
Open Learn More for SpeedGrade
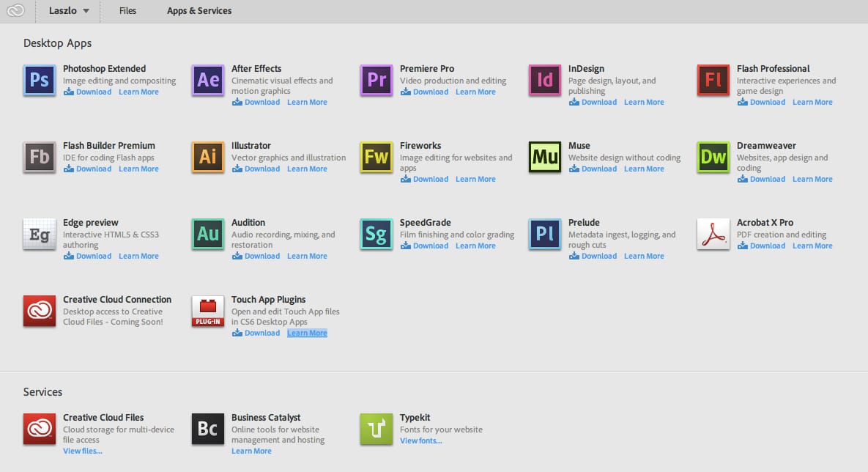475,246
